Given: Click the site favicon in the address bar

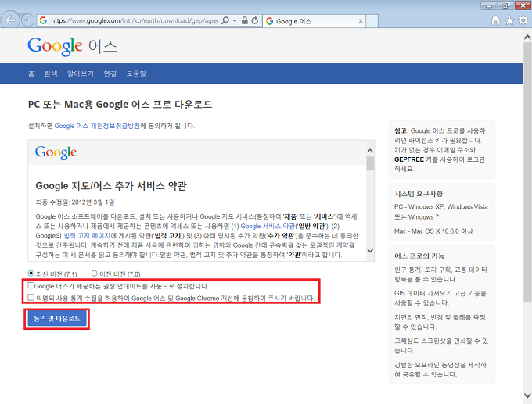Looking at the screenshot, I should [x=43, y=20].
